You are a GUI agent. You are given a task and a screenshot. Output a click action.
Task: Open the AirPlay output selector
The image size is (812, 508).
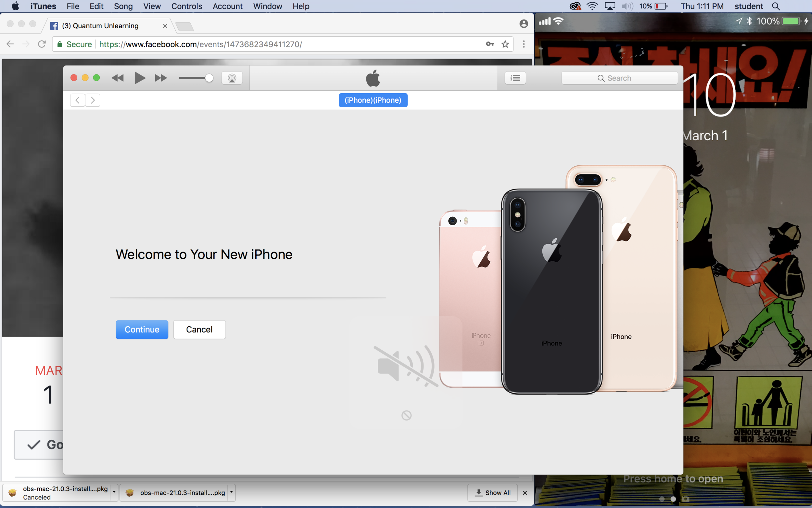pyautogui.click(x=232, y=78)
